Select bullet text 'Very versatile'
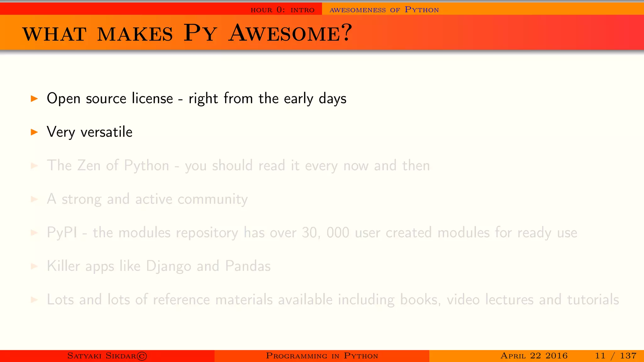 tap(90, 132)
